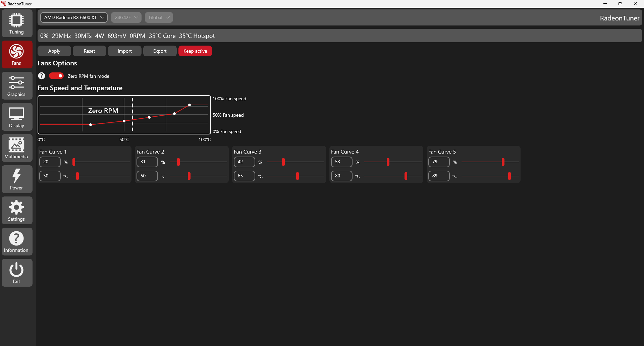
Task: Click the second point on the fan curve graph
Action: click(x=124, y=121)
